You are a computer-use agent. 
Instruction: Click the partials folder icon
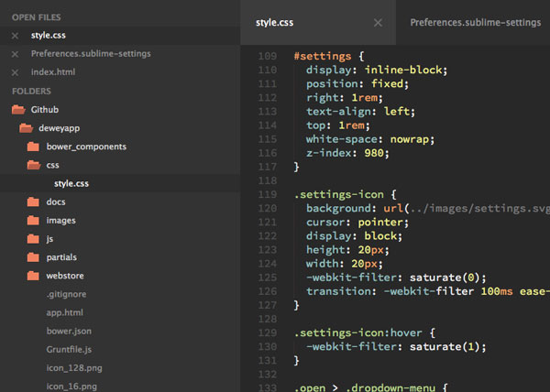pos(33,257)
